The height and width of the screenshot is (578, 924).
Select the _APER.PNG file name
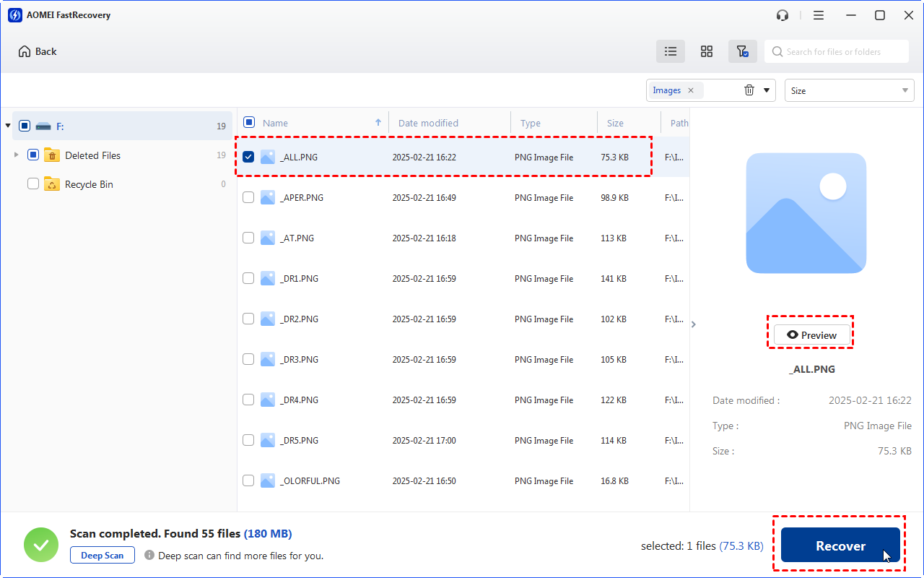tap(301, 197)
